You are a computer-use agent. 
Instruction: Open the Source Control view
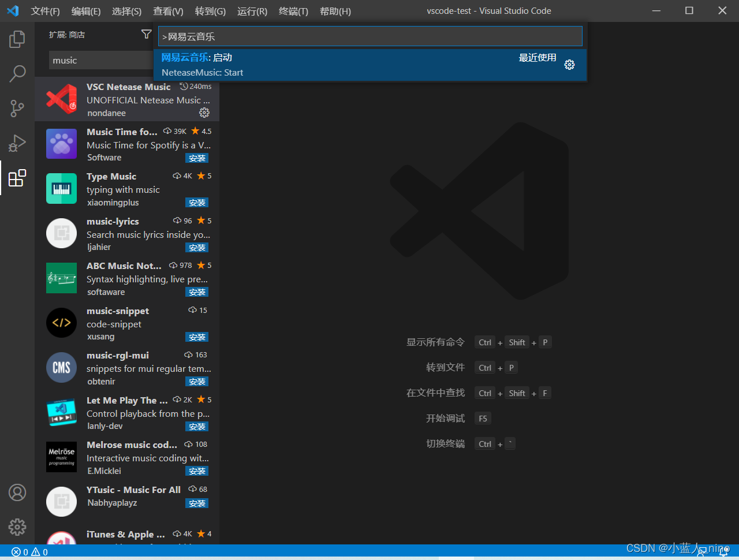[x=17, y=109]
